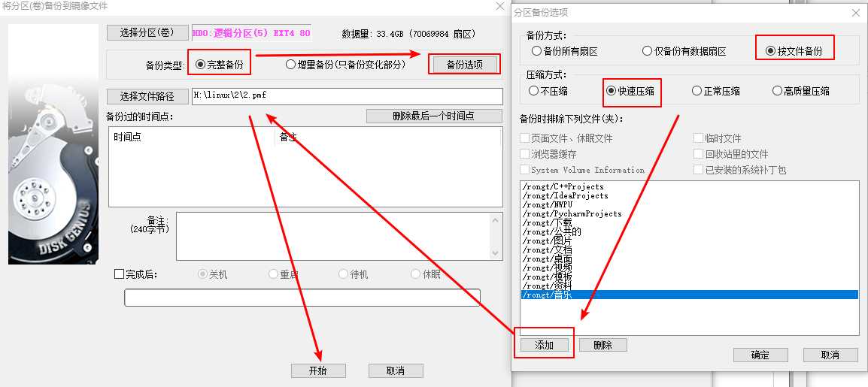Select 增量备份(只备份变化部分) radio option

click(x=346, y=64)
